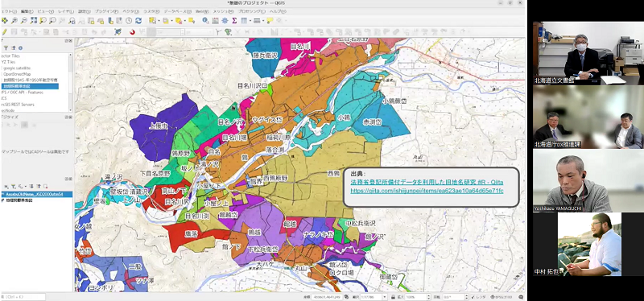Click the Zoom Out magnifier tool
The height and width of the screenshot is (301, 644).
(24, 21)
